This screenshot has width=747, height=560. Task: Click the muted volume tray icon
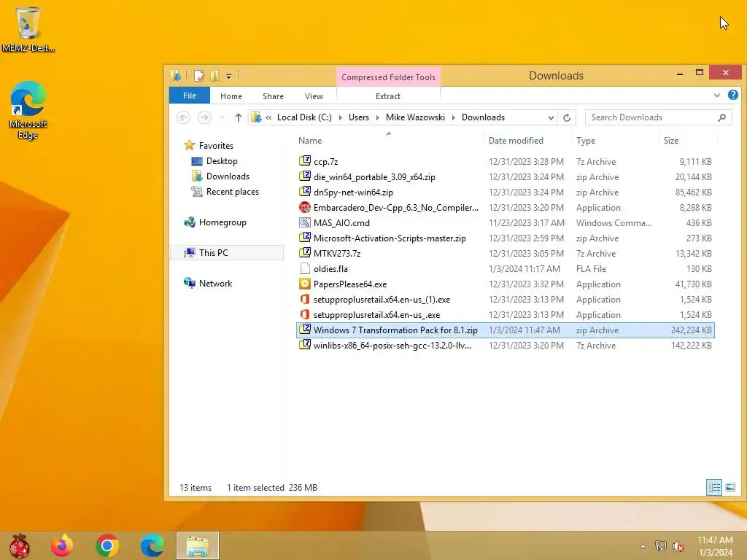678,546
